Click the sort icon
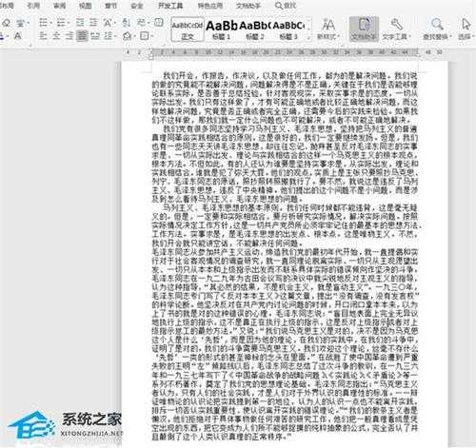The width and height of the screenshot is (476, 448). click(x=127, y=22)
